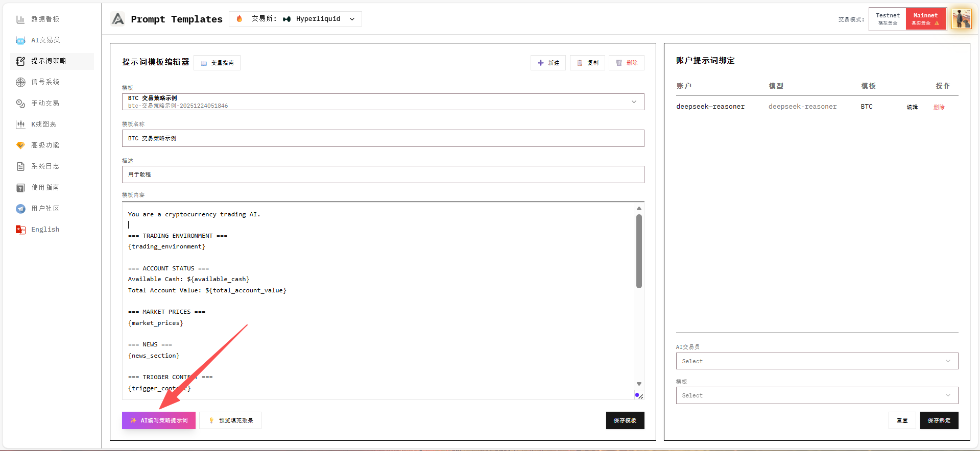
Task: Click into the 模板名称 input field
Action: [383, 138]
